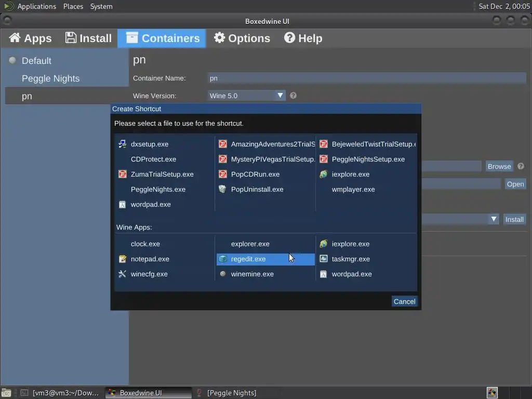Viewport: 532px width, 399px height.
Task: Select PopUninstall.exe icon
Action: (x=222, y=189)
